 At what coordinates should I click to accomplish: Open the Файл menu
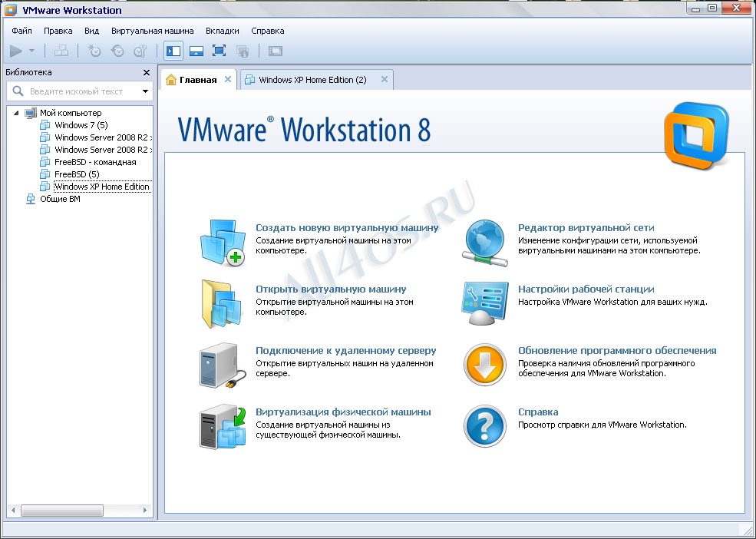(x=21, y=31)
